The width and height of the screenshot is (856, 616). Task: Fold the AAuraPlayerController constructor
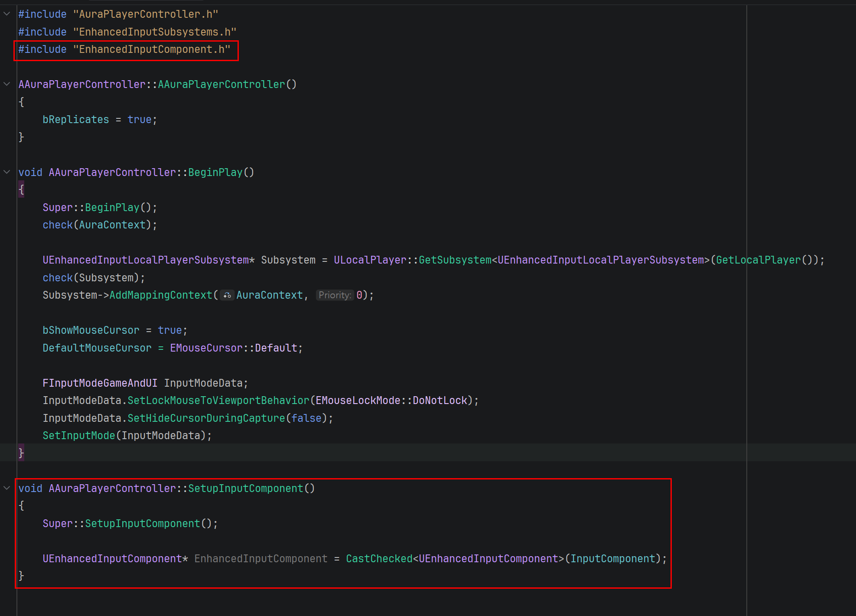click(x=7, y=84)
